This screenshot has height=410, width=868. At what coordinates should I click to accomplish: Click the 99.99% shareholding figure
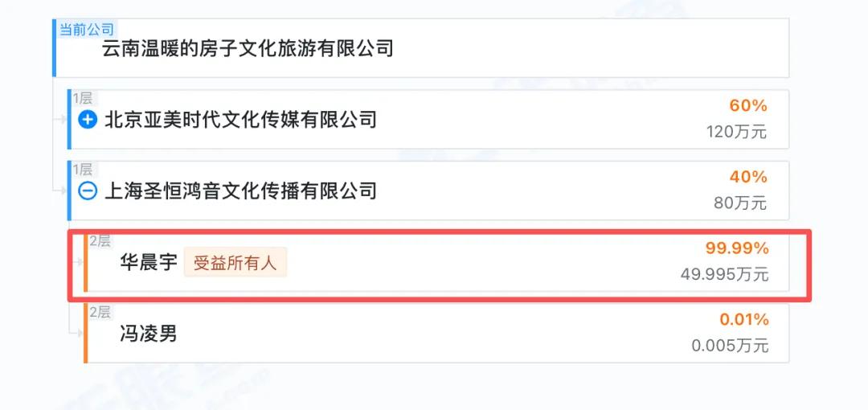tap(737, 248)
